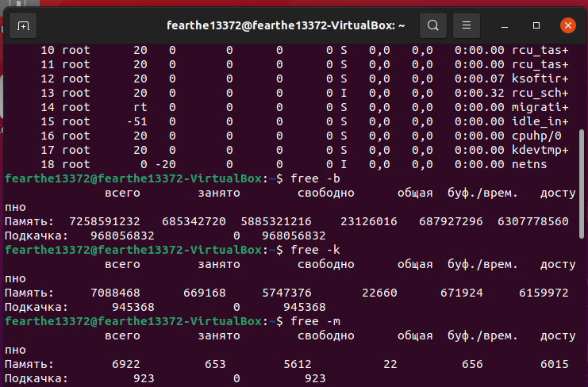This screenshot has height=387, width=588.
Task: Minimize the terminal window
Action: coord(505,25)
